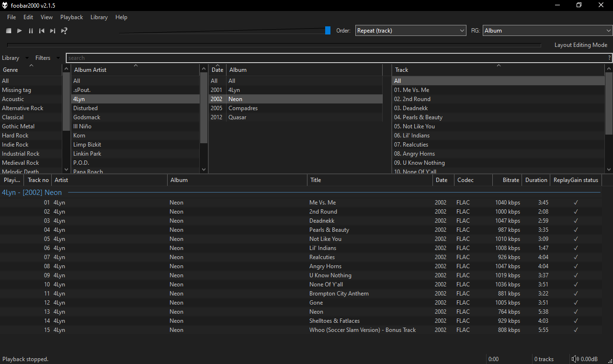Select track 05. Not Like You in filter
The height and width of the screenshot is (364, 613).
click(x=498, y=126)
